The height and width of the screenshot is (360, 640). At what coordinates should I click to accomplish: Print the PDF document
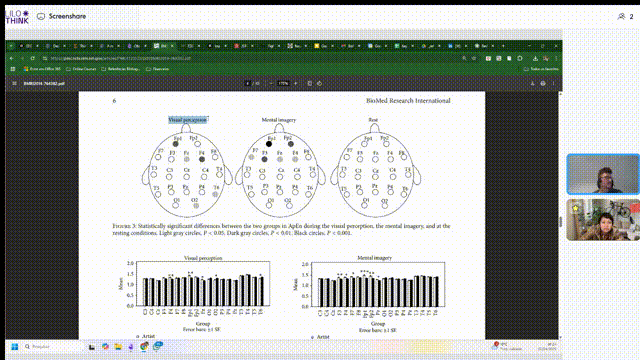543,83
